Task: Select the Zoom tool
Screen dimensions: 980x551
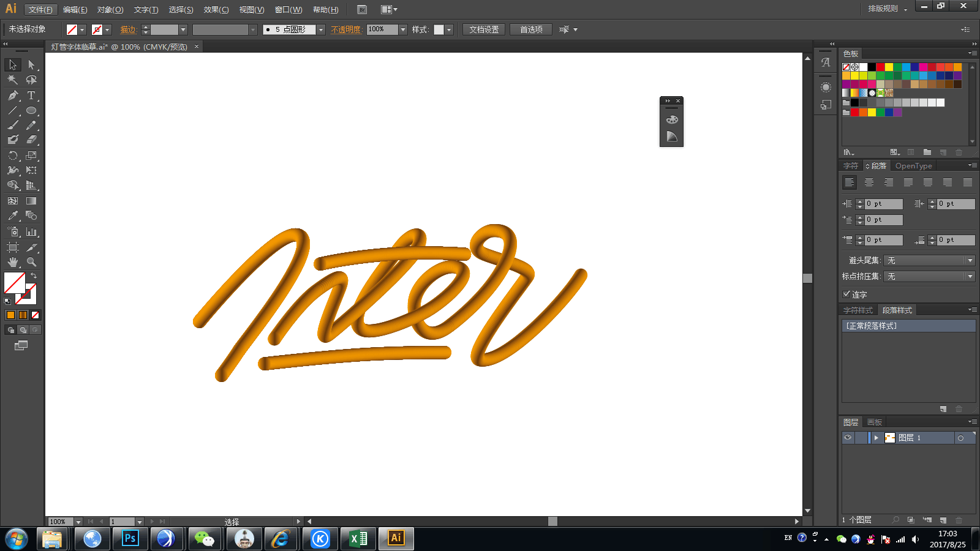Action: [x=31, y=262]
